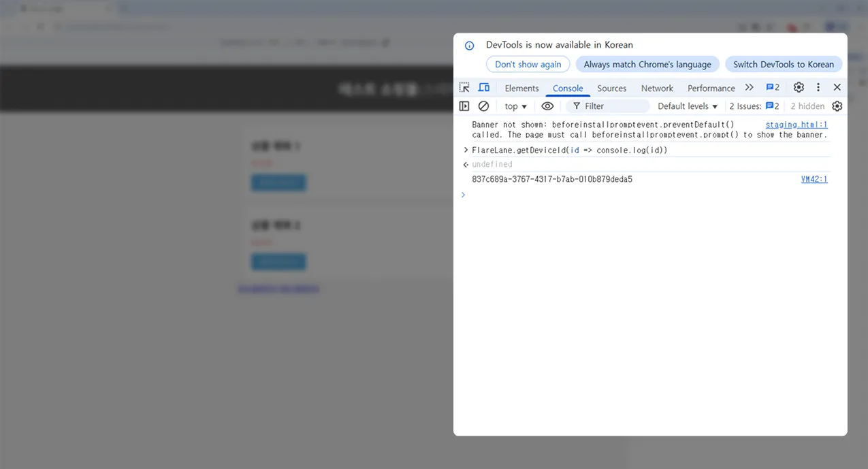Open the Performance tab
This screenshot has width=868, height=469.
pos(711,88)
